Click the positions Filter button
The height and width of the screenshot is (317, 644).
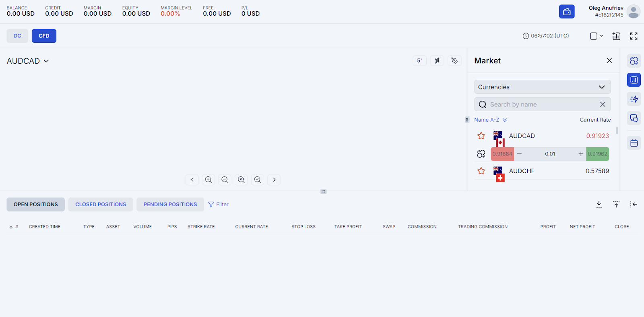[218, 205]
